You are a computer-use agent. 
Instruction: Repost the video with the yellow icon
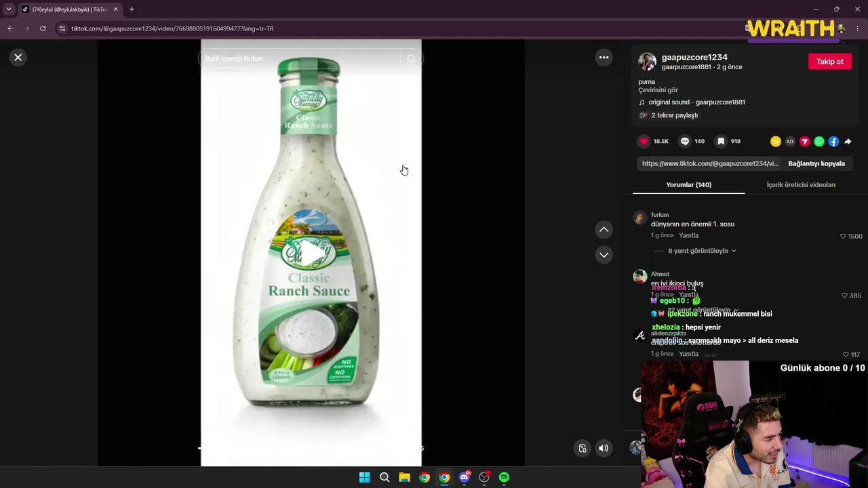click(775, 142)
